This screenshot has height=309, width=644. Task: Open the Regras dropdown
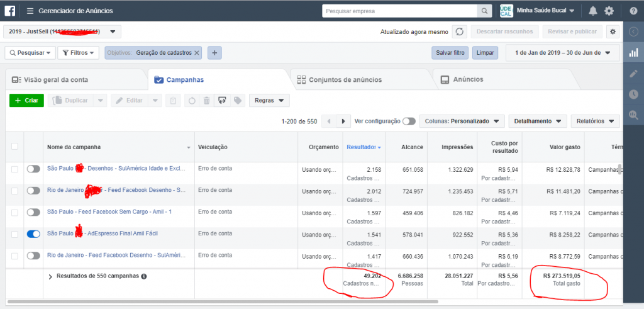tap(269, 101)
